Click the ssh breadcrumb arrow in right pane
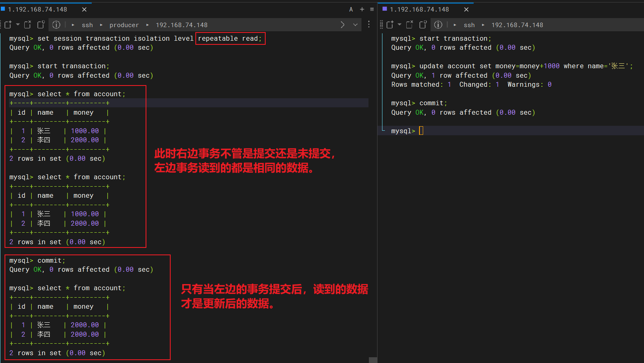Viewport: 644px width, 363px height. 455,25
